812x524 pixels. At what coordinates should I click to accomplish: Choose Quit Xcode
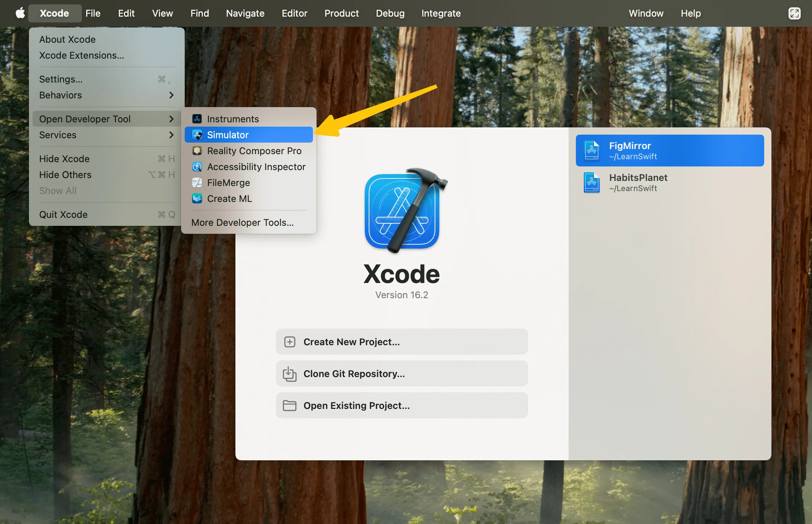[x=106, y=214]
